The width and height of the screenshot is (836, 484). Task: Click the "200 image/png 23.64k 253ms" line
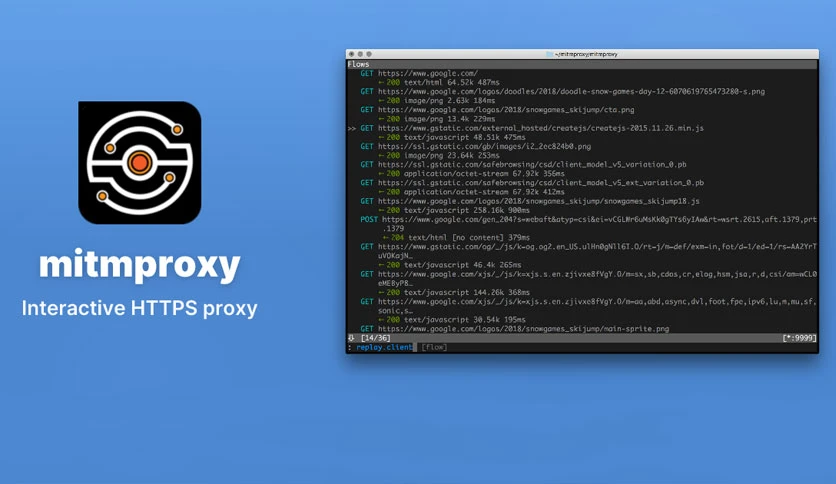coord(439,156)
